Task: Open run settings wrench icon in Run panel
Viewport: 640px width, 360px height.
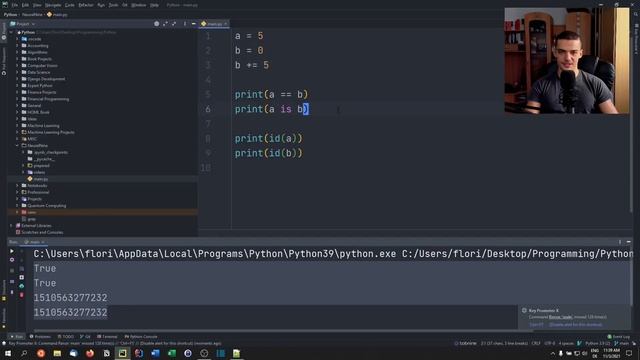Action: click(12, 260)
